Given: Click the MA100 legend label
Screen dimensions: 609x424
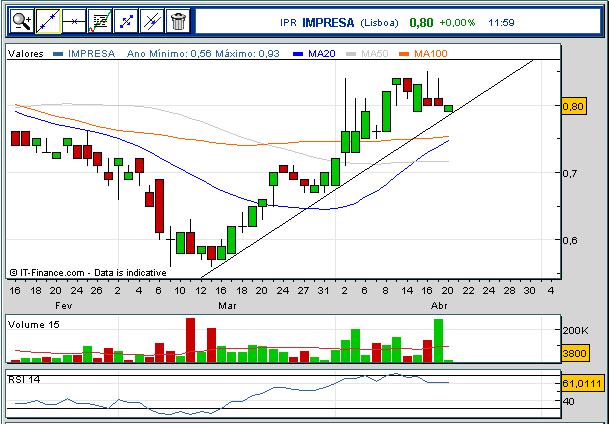Looking at the screenshot, I should pos(431,54).
